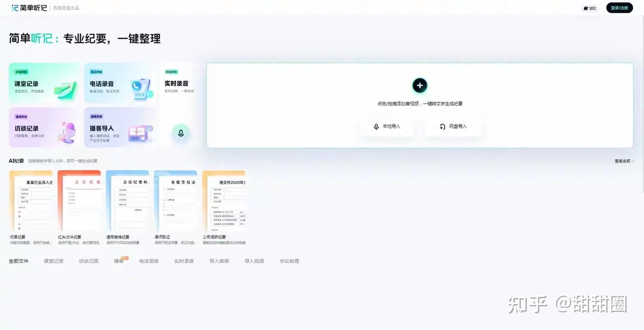Click the 登录/注册 button
This screenshot has height=330, width=644.
[619, 8]
